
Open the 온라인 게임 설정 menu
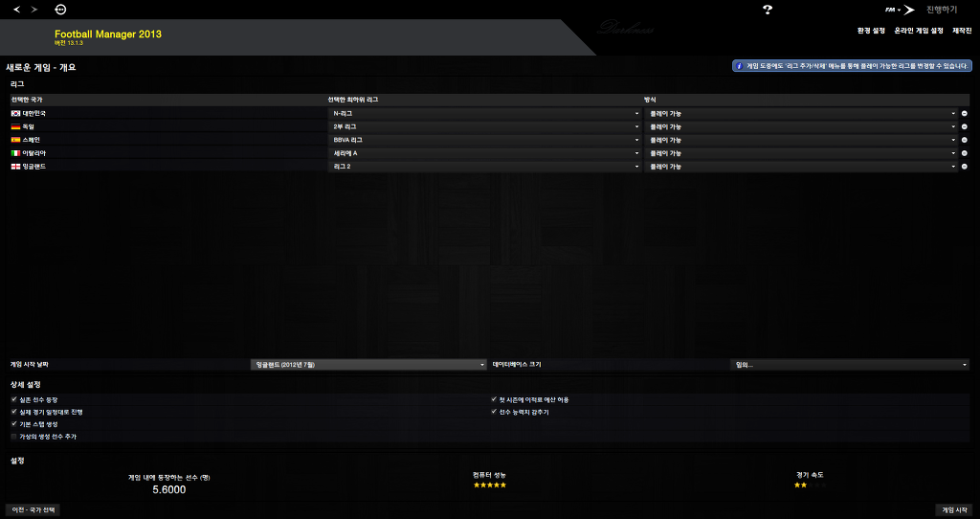pyautogui.click(x=918, y=31)
